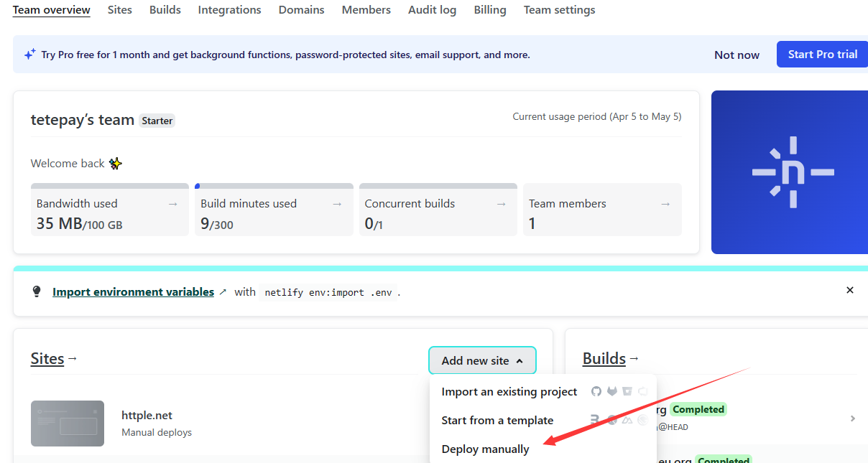
Task: Click the Netlify logo banner
Action: click(x=790, y=172)
